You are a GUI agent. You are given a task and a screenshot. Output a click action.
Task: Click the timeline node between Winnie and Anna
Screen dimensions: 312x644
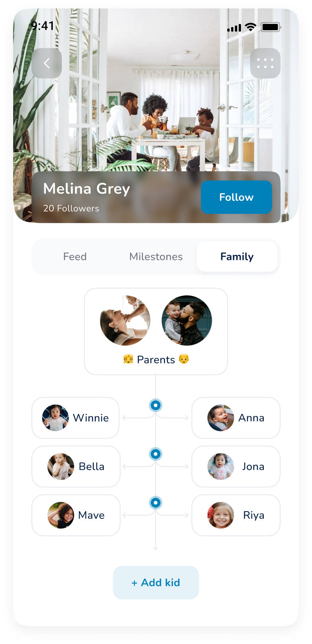156,405
